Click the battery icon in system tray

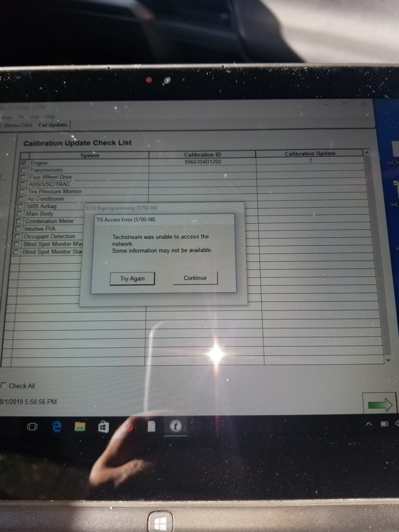(x=384, y=424)
